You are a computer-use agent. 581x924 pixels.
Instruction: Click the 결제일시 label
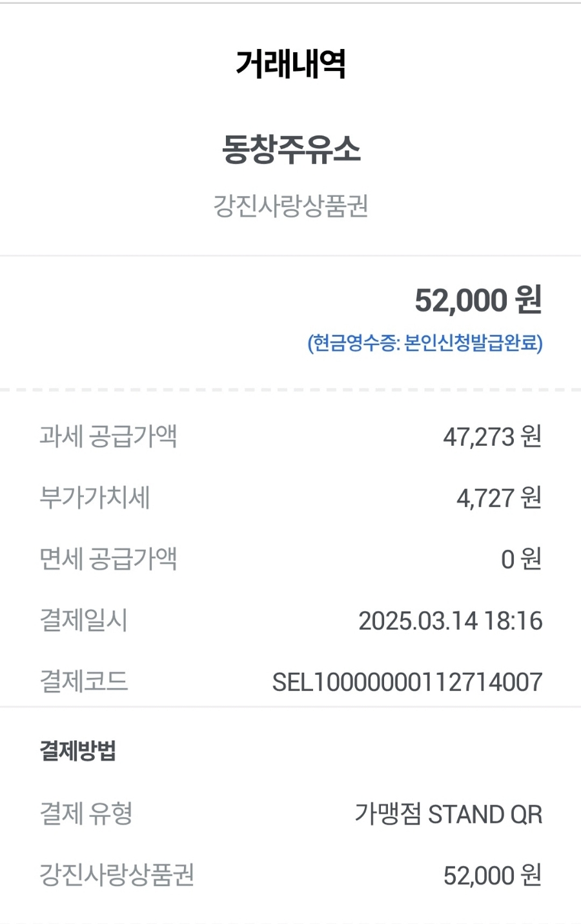(84, 620)
